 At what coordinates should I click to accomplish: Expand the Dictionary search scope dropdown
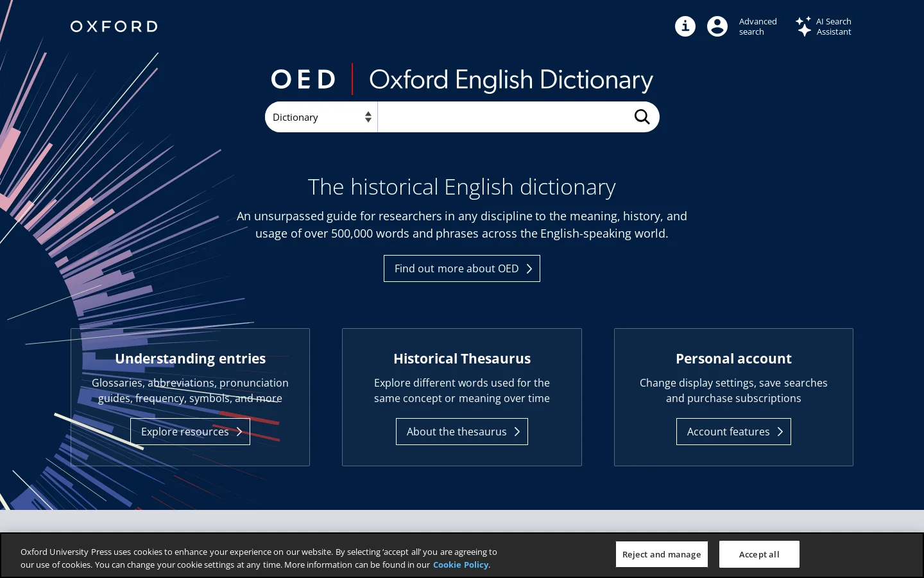(321, 117)
